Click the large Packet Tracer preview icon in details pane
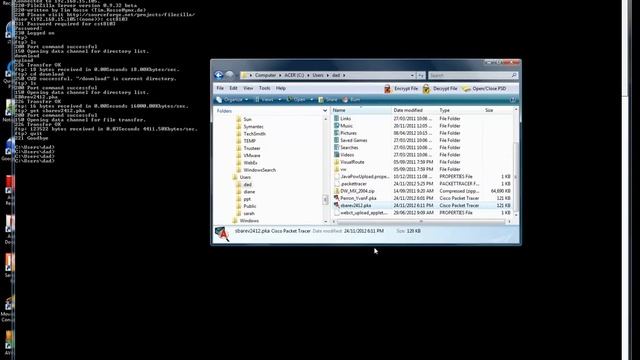 (222, 234)
